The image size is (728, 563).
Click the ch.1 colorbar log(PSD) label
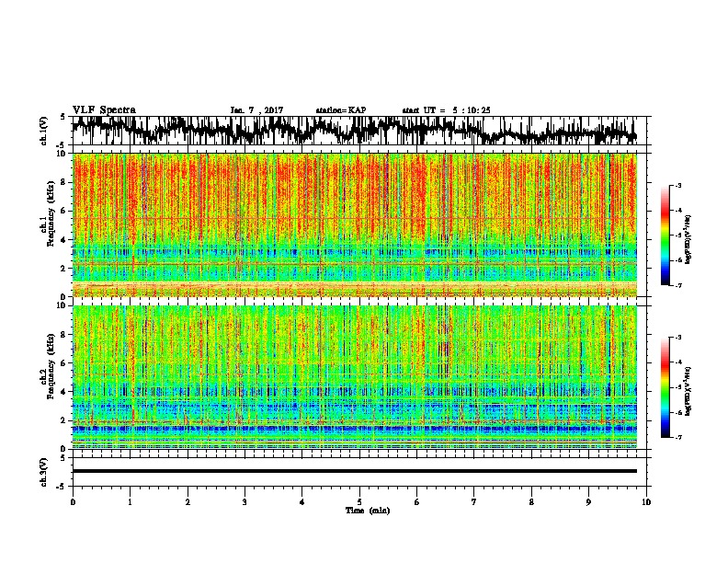(x=688, y=240)
